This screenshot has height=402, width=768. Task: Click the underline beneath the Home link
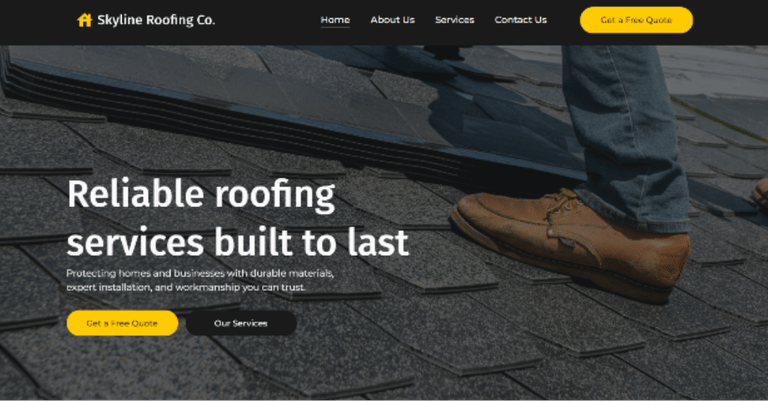pos(335,27)
